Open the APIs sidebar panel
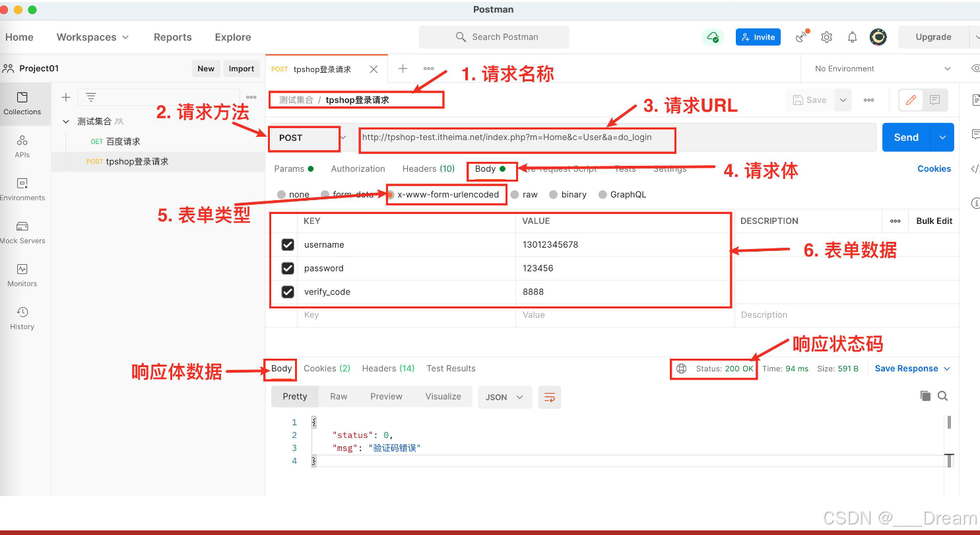980x535 pixels. pyautogui.click(x=22, y=147)
